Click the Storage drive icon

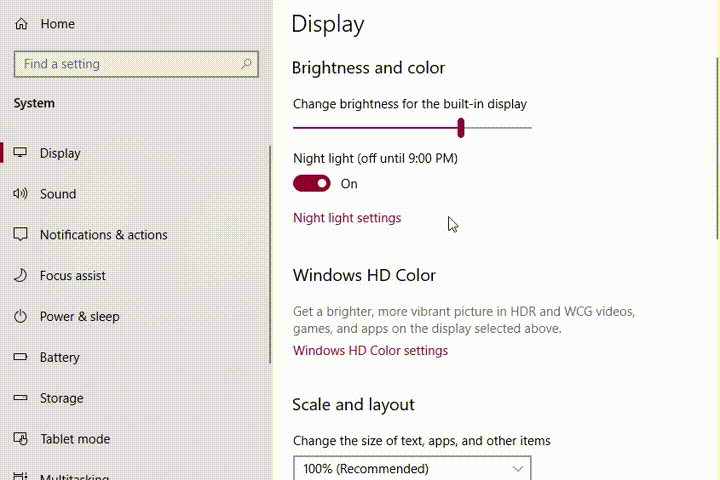20,398
